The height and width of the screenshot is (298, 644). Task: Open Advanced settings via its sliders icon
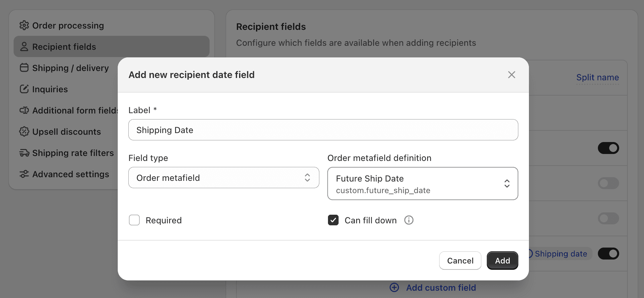[x=24, y=174]
